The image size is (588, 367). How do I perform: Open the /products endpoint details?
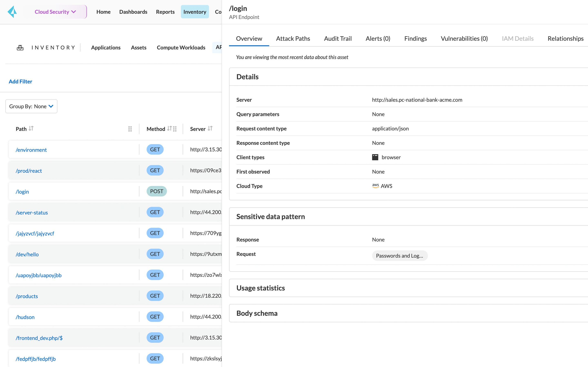(x=27, y=296)
